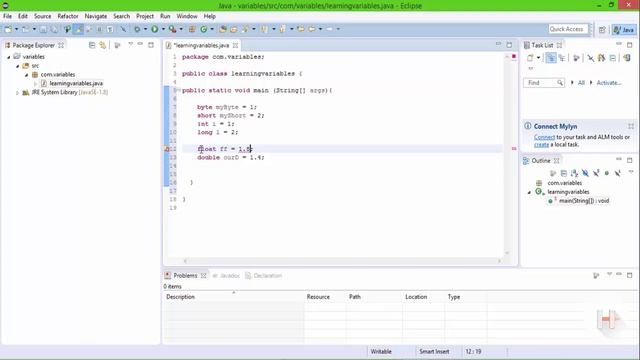
Task: Select com.variables package in Package Explorer
Action: (58, 75)
